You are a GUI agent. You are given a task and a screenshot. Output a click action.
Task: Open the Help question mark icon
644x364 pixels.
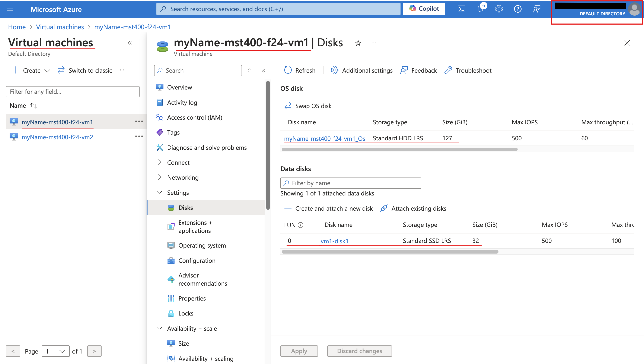click(517, 9)
